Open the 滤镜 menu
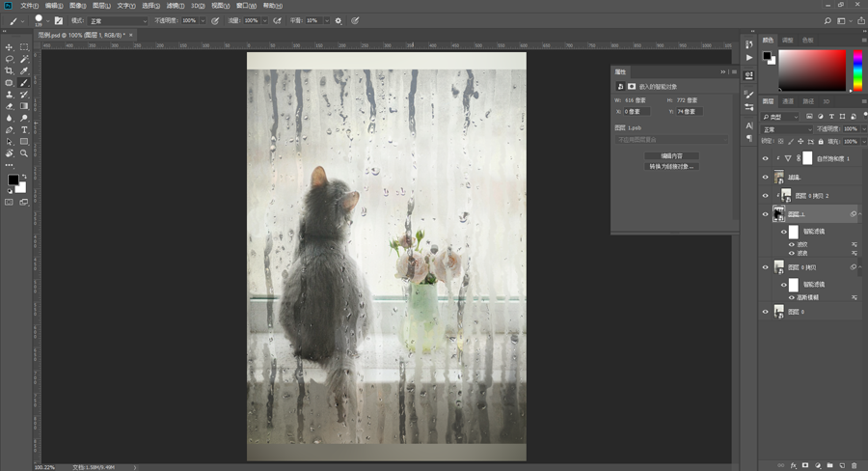 (174, 5)
